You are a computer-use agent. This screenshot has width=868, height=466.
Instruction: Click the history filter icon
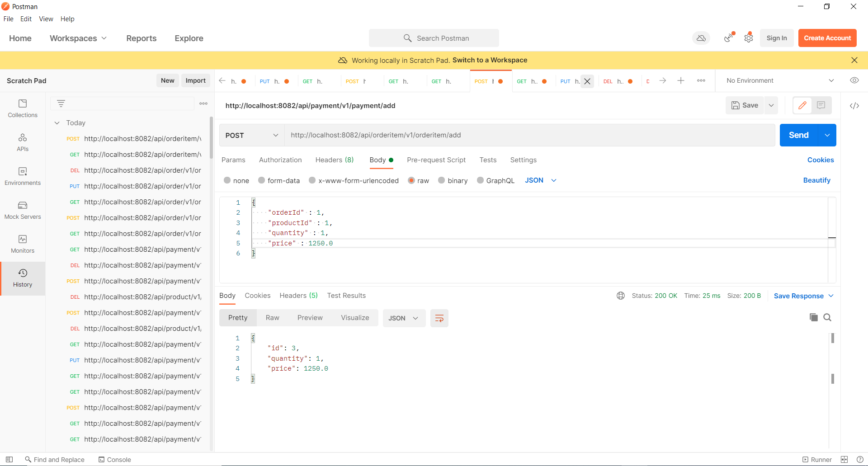tap(61, 104)
